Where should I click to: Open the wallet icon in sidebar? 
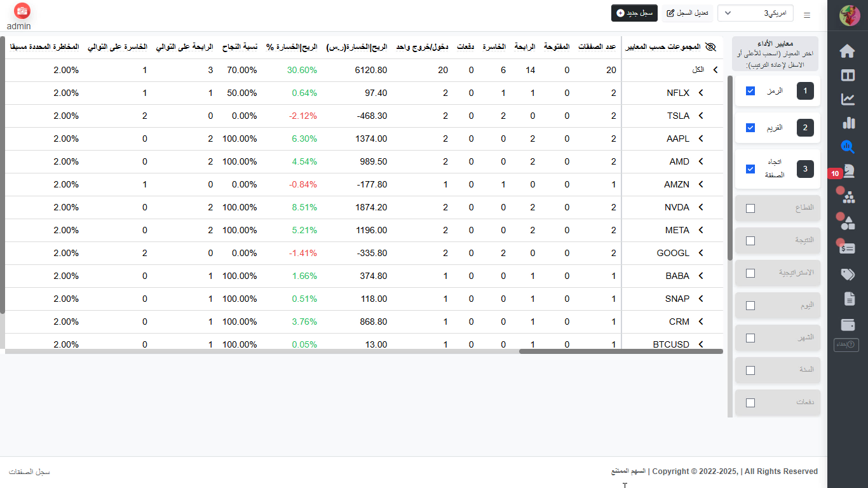(847, 325)
